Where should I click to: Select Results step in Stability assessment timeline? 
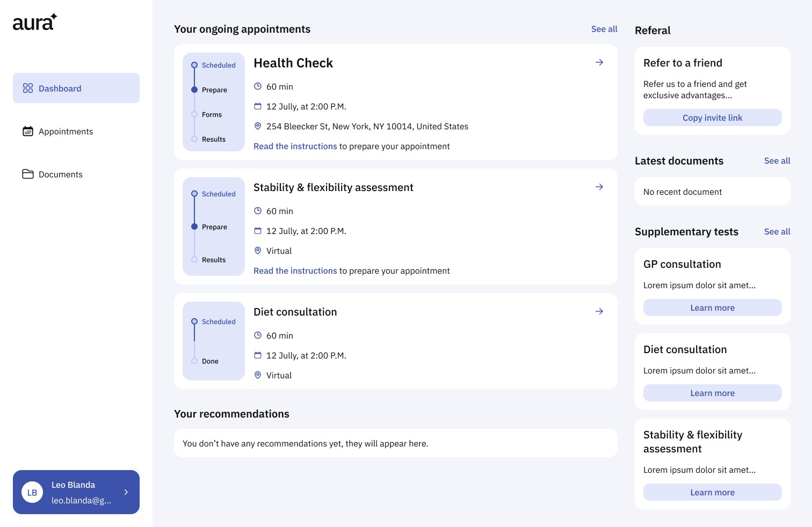coord(214,260)
